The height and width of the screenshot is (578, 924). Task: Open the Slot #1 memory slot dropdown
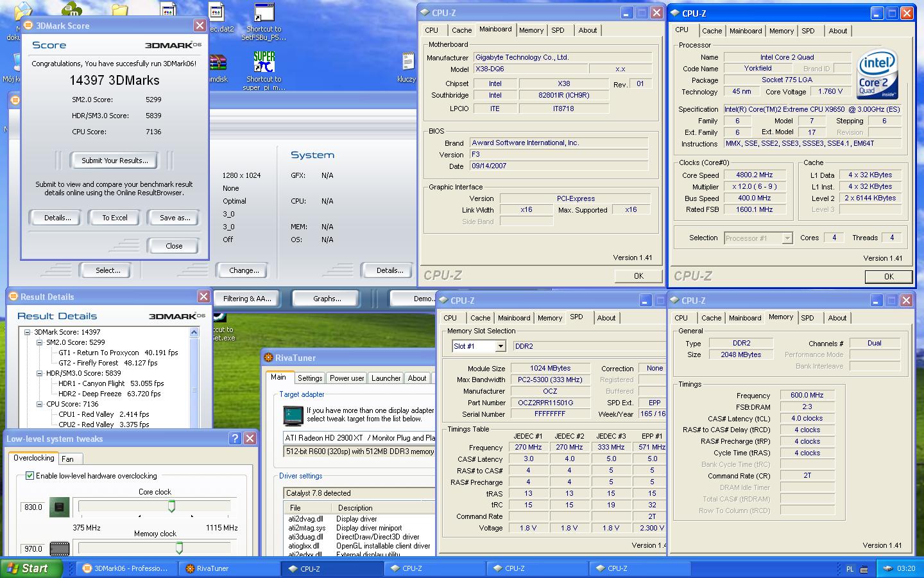501,346
